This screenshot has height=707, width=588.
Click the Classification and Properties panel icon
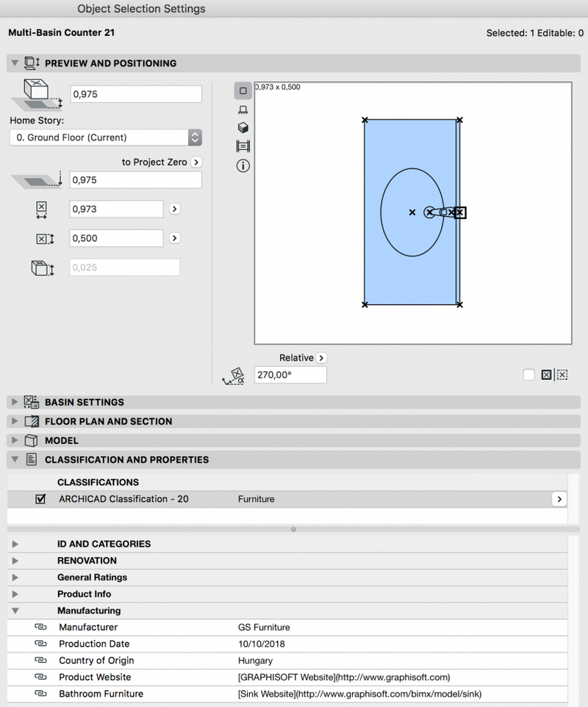(29, 459)
